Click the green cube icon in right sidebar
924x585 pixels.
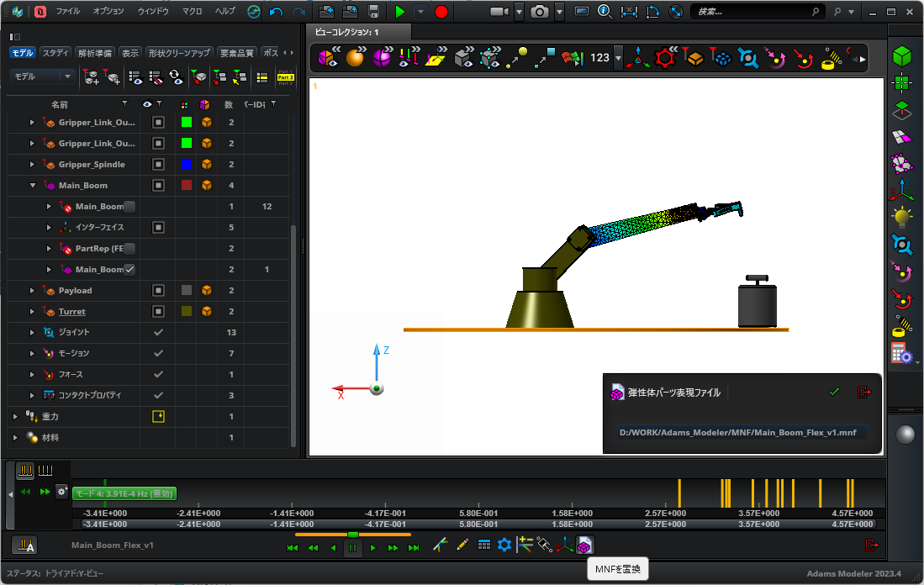(902, 56)
